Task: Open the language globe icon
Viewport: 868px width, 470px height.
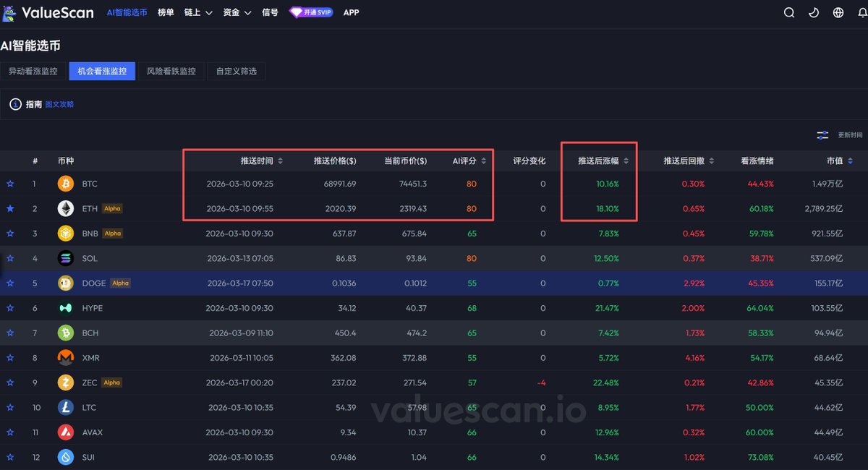Action: 838,13
